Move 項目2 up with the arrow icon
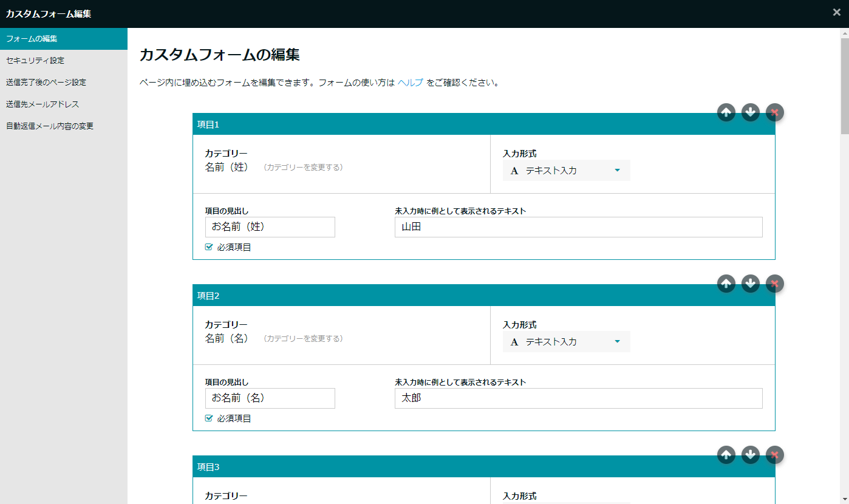 (726, 284)
